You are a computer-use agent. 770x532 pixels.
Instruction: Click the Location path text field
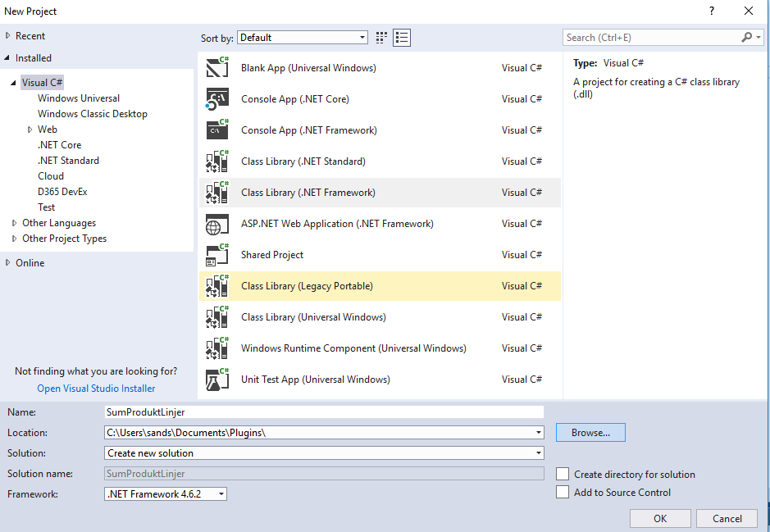click(319, 432)
